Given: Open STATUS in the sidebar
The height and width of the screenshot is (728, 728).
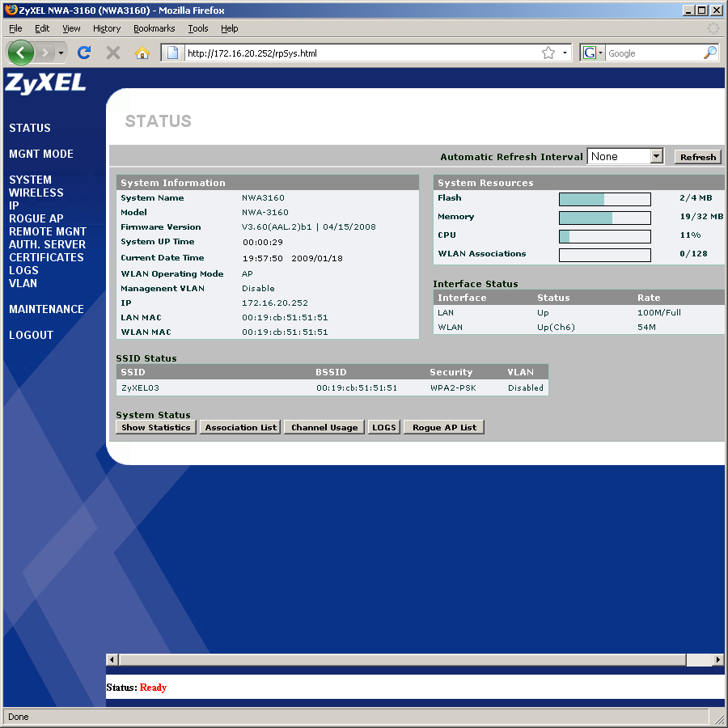Looking at the screenshot, I should (x=30, y=128).
